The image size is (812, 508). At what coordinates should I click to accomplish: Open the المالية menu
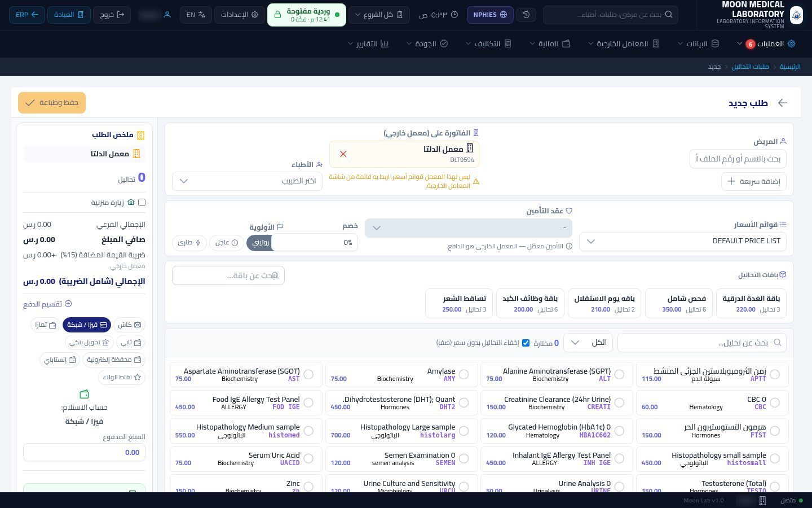tap(550, 43)
